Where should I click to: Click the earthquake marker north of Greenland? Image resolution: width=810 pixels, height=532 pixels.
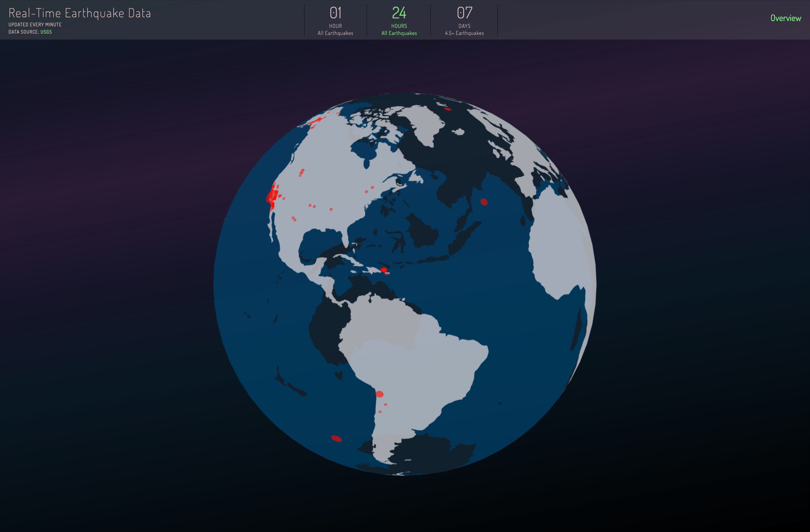(x=447, y=109)
